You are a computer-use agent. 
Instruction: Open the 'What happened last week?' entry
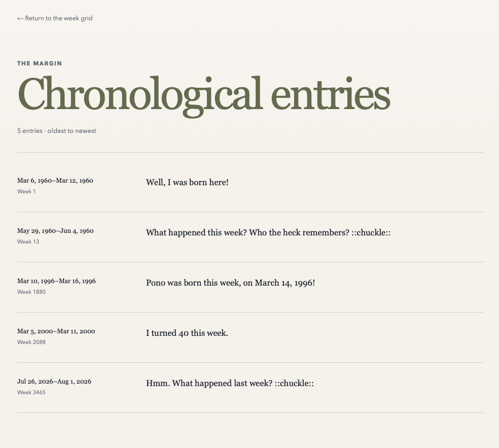(230, 384)
